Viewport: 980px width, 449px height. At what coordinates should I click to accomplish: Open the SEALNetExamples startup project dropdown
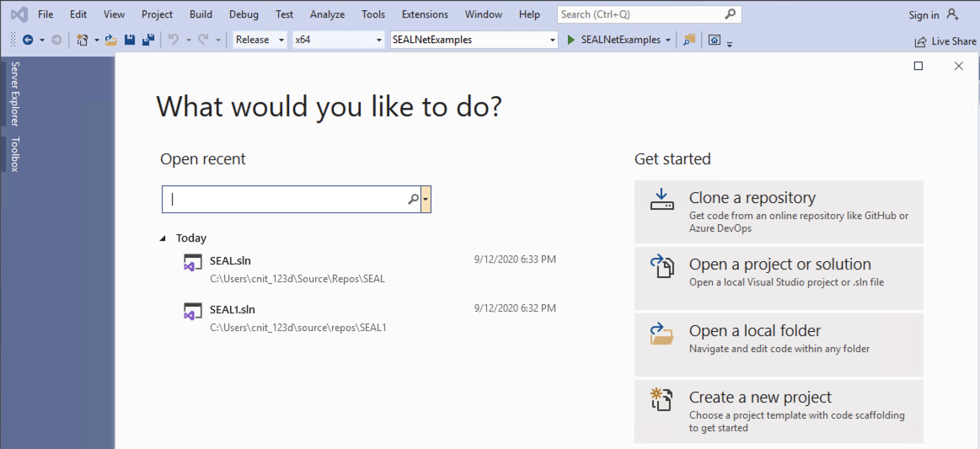[553, 40]
